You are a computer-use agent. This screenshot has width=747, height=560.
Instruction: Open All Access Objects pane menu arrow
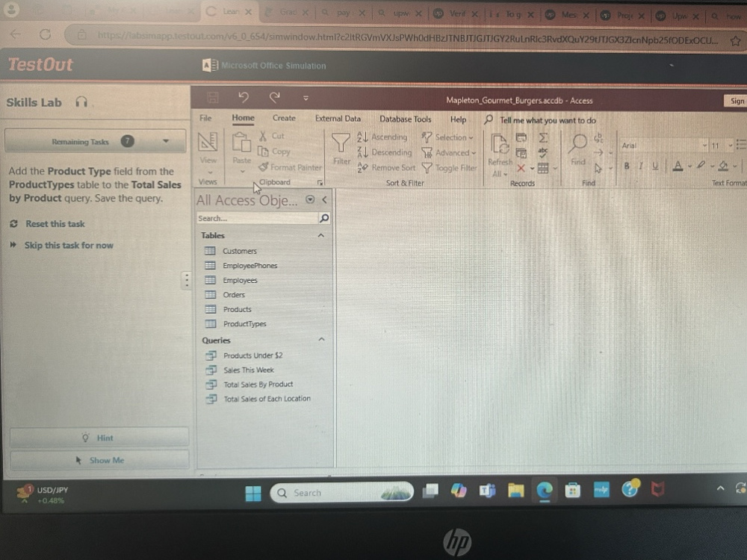pos(310,199)
